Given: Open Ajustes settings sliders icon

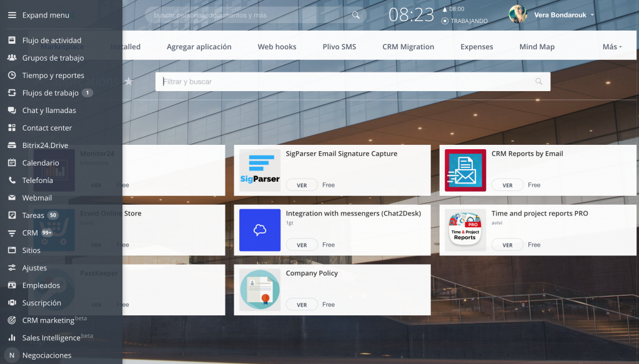Looking at the screenshot, I should click(11, 268).
